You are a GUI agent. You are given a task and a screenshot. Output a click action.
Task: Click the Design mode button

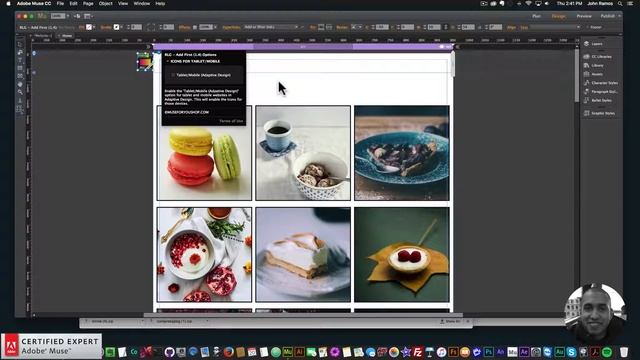pyautogui.click(x=558, y=16)
